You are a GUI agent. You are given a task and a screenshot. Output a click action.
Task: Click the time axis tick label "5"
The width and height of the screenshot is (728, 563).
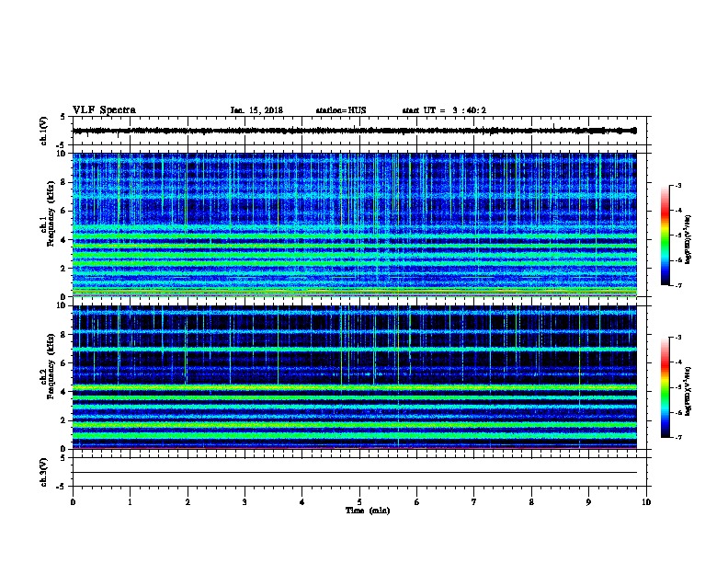359,502
